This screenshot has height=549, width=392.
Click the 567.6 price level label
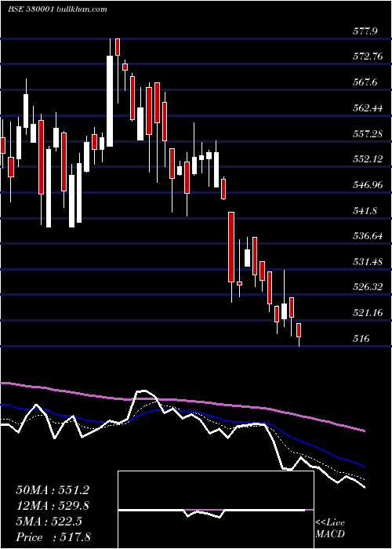pos(365,82)
